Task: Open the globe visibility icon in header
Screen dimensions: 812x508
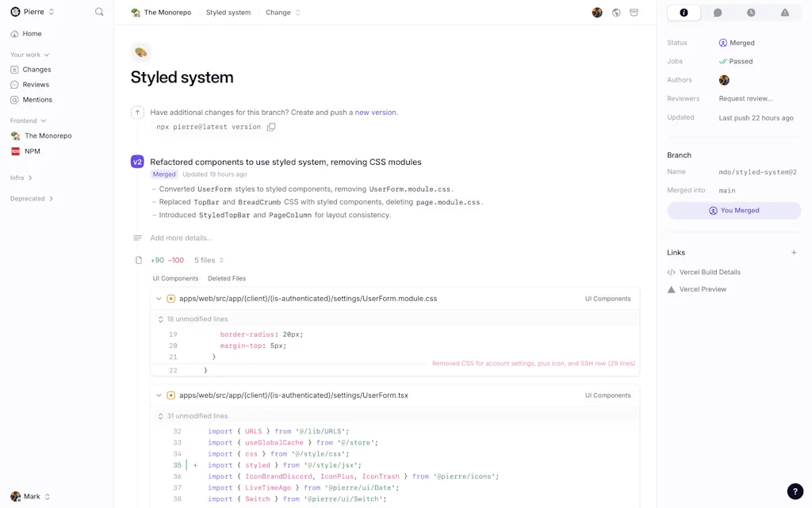Action: coord(616,13)
